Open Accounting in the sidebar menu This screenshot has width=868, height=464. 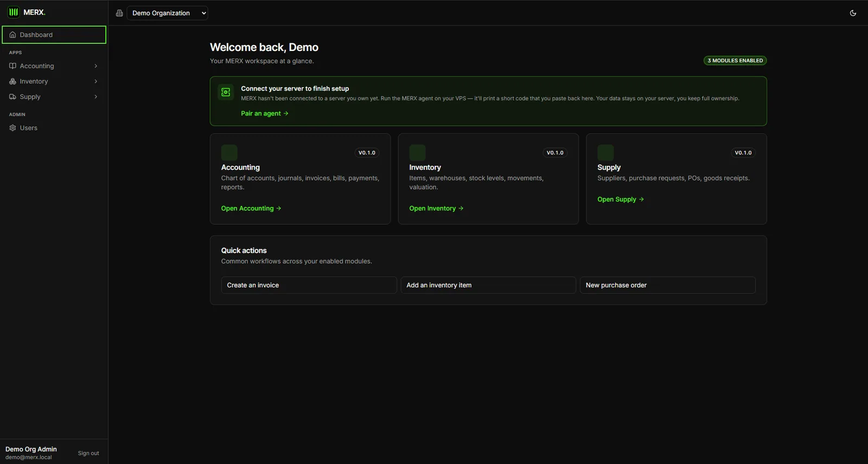[54, 66]
